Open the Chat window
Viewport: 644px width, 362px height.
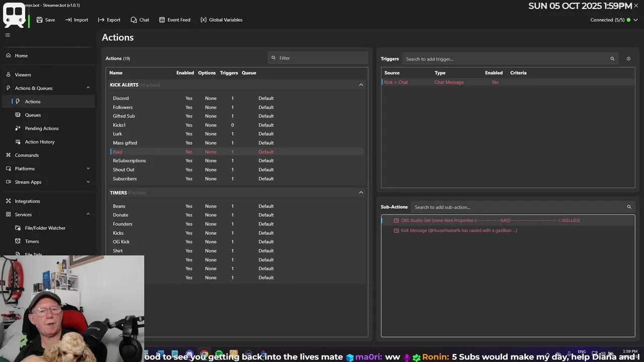click(x=140, y=20)
